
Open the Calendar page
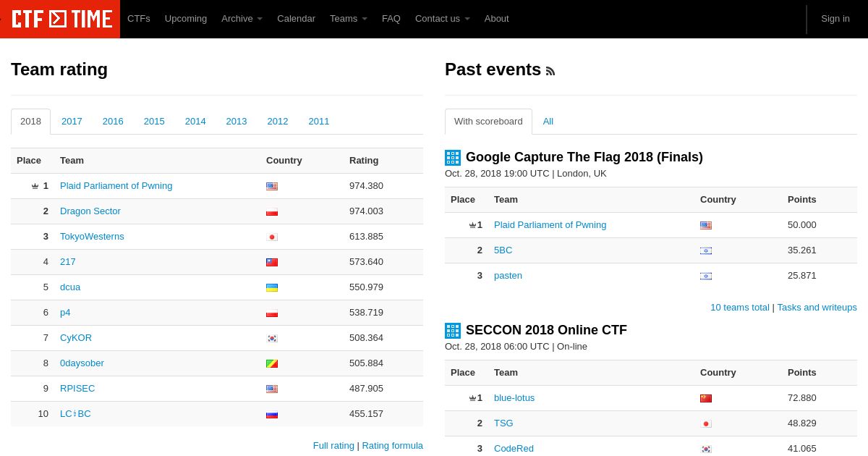click(296, 19)
